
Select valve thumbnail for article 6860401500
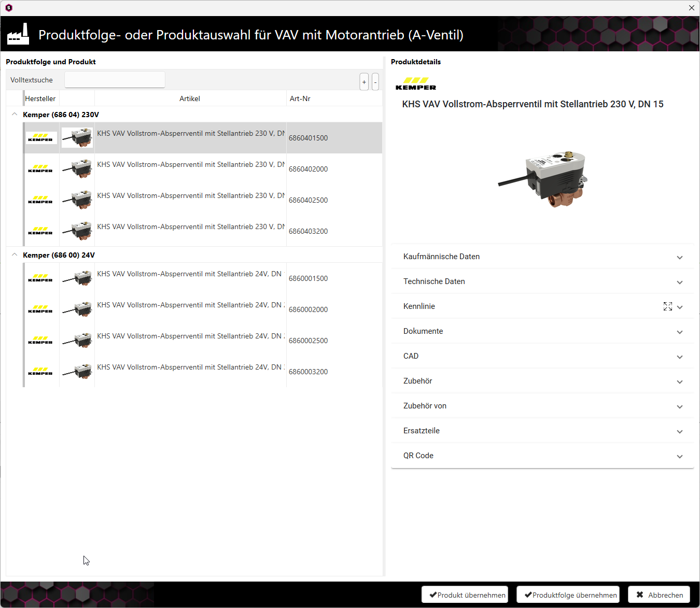[x=77, y=138]
